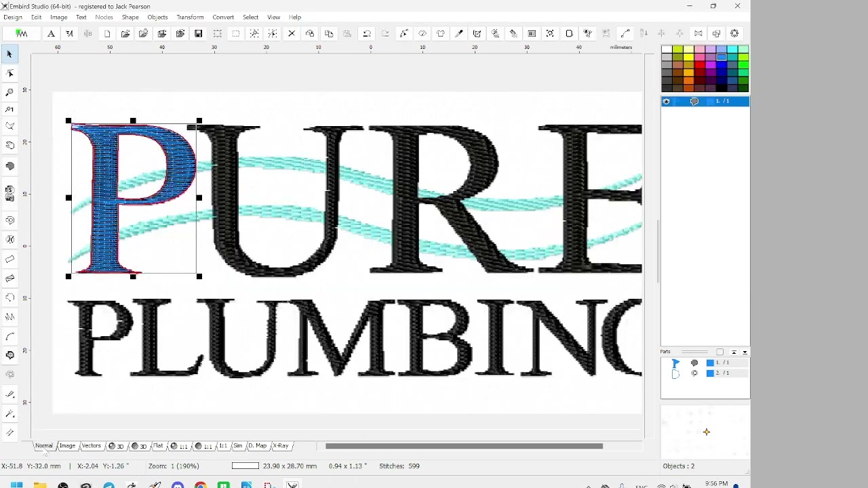Toggle the eye visibility of selected object 1./1
This screenshot has height=488, width=868.
pyautogui.click(x=667, y=102)
